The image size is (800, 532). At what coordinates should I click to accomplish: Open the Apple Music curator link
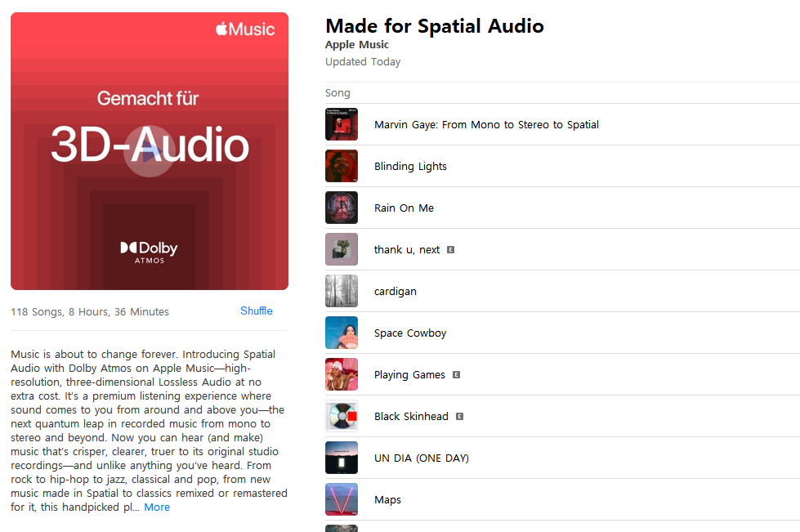pos(357,45)
